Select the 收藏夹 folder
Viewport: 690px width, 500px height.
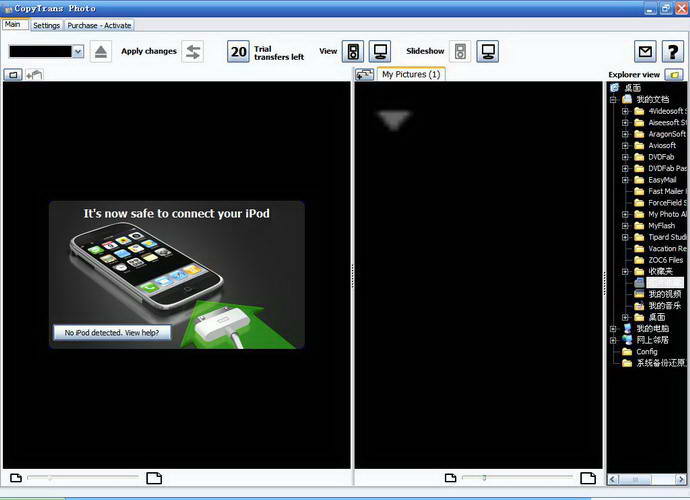(x=661, y=271)
